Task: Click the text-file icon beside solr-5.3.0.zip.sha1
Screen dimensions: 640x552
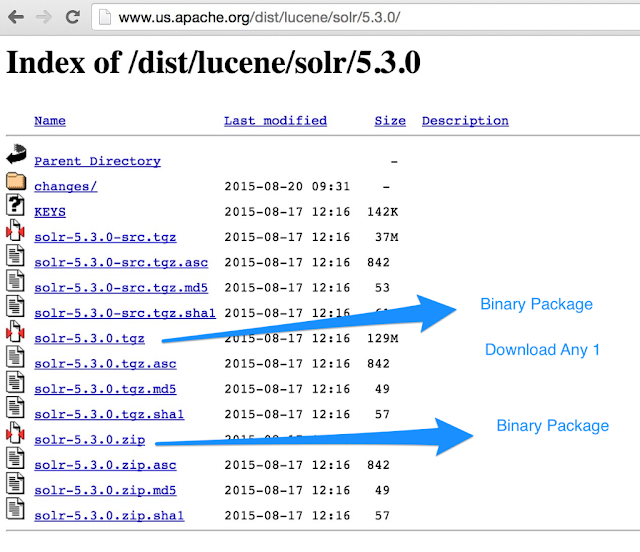Action: (x=16, y=508)
